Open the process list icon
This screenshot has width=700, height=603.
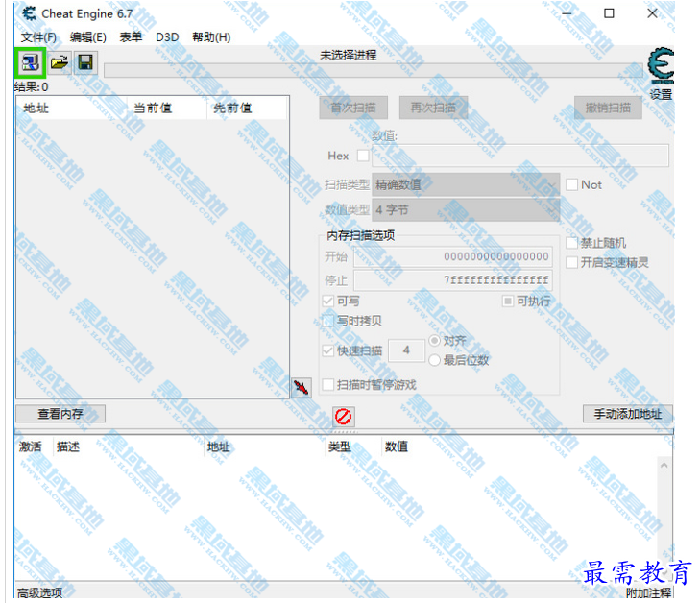pyautogui.click(x=30, y=62)
